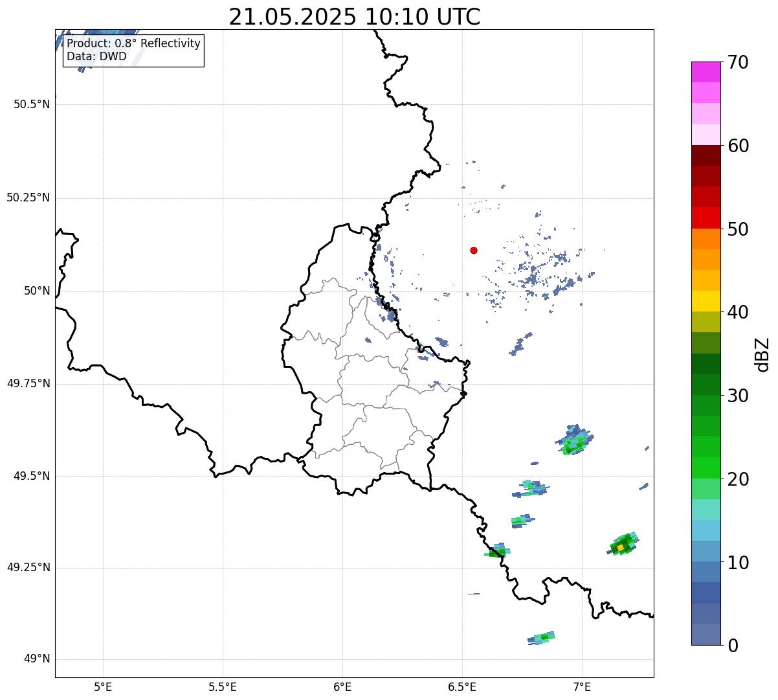Click the 49°N latitude label
Screen dimensions: 778x700
click(x=37, y=659)
